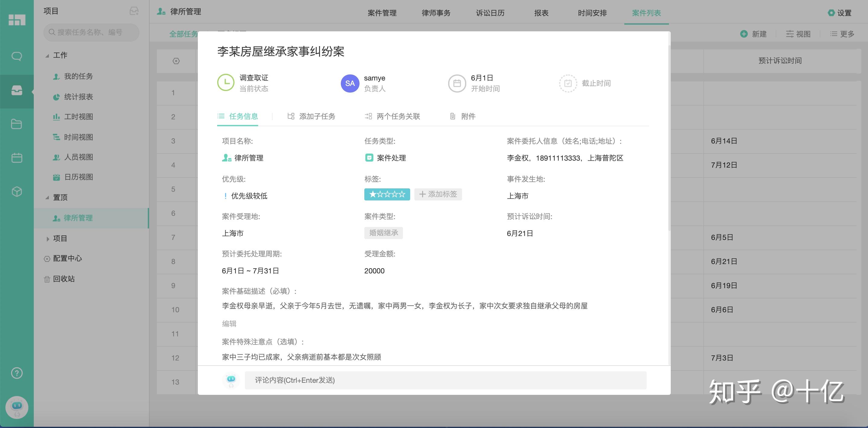Viewport: 868px width, 428px height.
Task: Click the dialog vertical scrollbar
Action: 669,138
